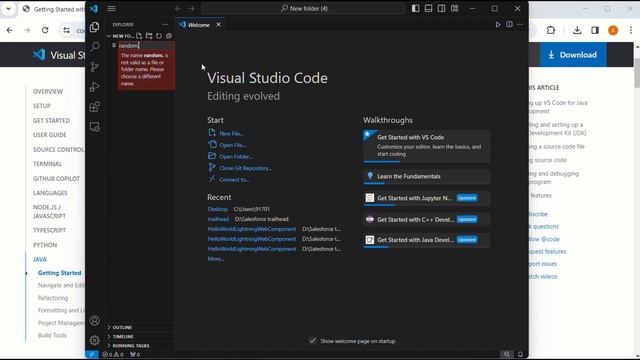Screen dimensions: 640x360
Task: Open the VS Code hamburger menu
Action: click(111, 8)
